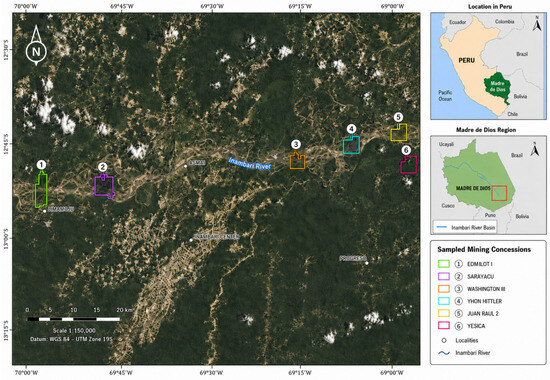
Task: Select map marker number 1 circle
Action: click(41, 165)
